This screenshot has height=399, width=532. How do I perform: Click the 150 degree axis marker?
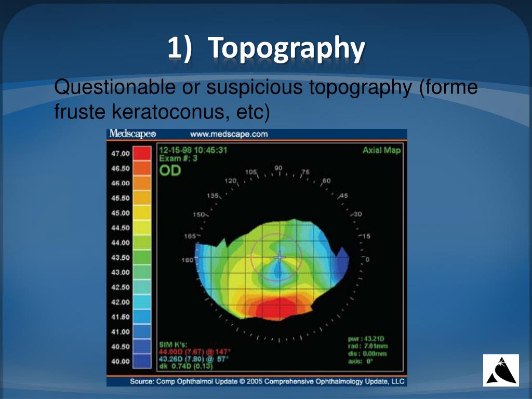click(199, 215)
